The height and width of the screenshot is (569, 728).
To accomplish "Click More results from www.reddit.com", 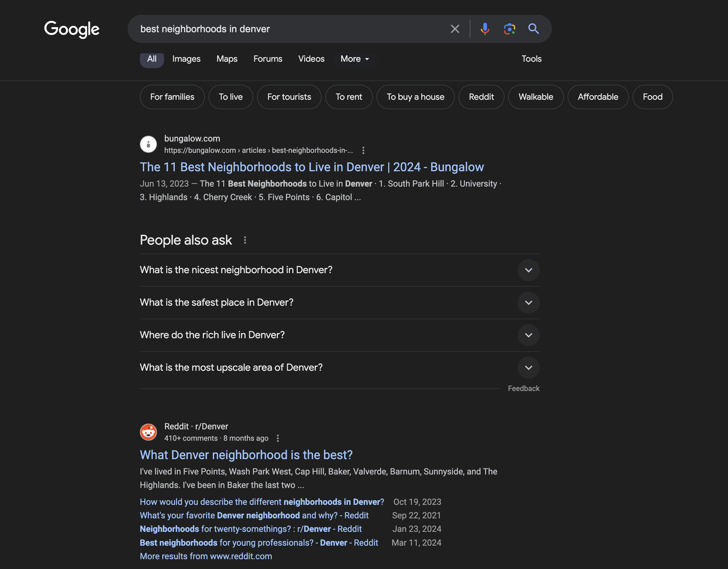I will [206, 556].
